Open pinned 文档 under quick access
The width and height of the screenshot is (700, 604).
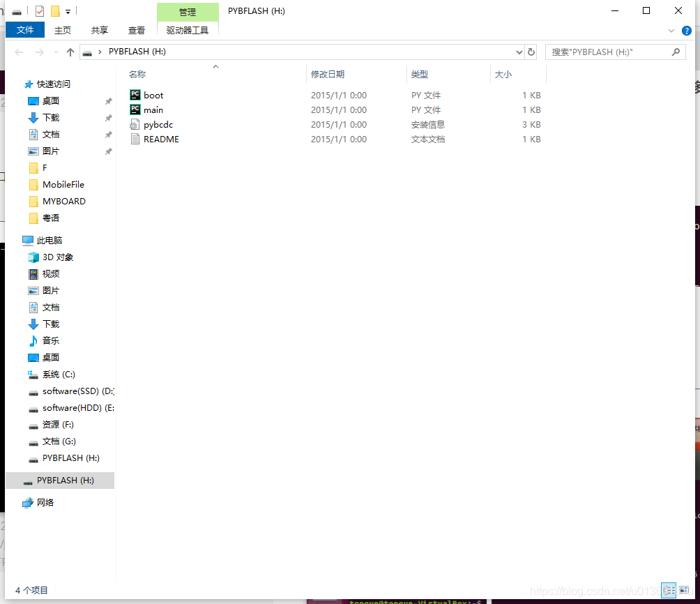[x=51, y=135]
